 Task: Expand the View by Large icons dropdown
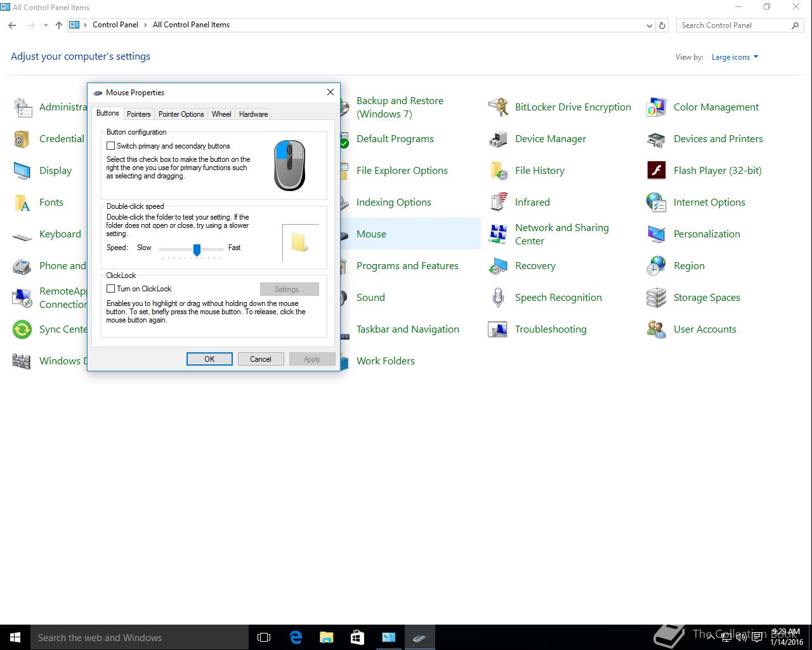coord(735,57)
